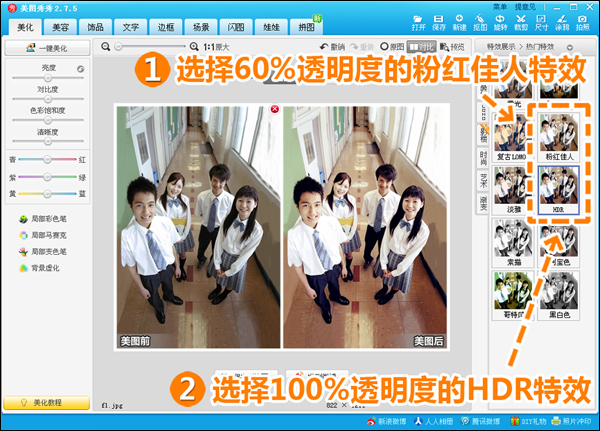600x431 pixels.
Task: Close the before-after comparison with red X
Action: click(275, 109)
